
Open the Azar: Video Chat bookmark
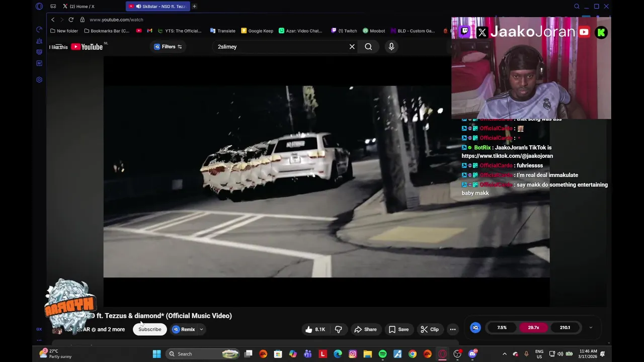300,31
